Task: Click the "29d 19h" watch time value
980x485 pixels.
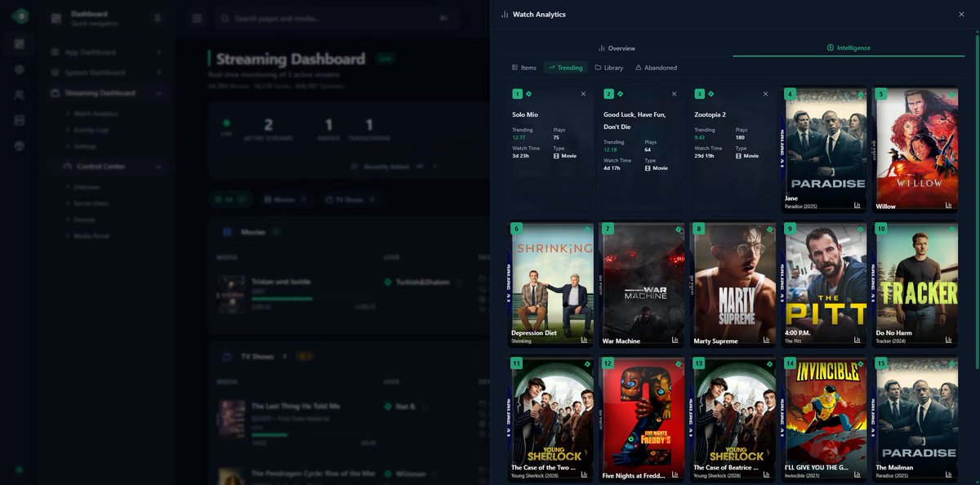Action: 705,155
